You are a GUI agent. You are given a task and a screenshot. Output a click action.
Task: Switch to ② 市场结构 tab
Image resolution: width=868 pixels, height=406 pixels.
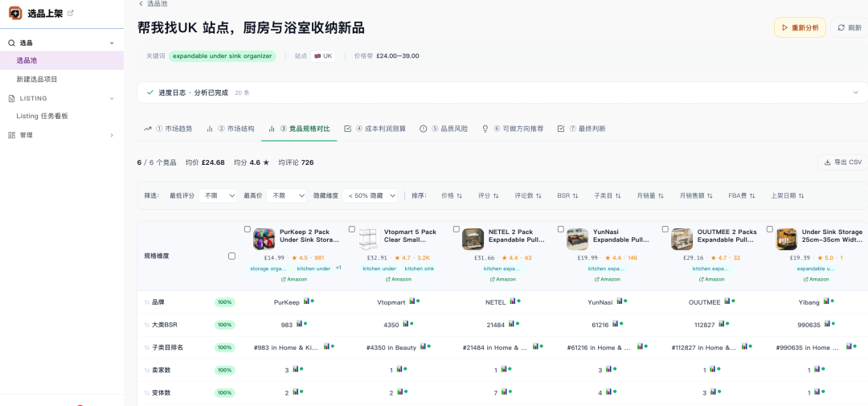[231, 129]
